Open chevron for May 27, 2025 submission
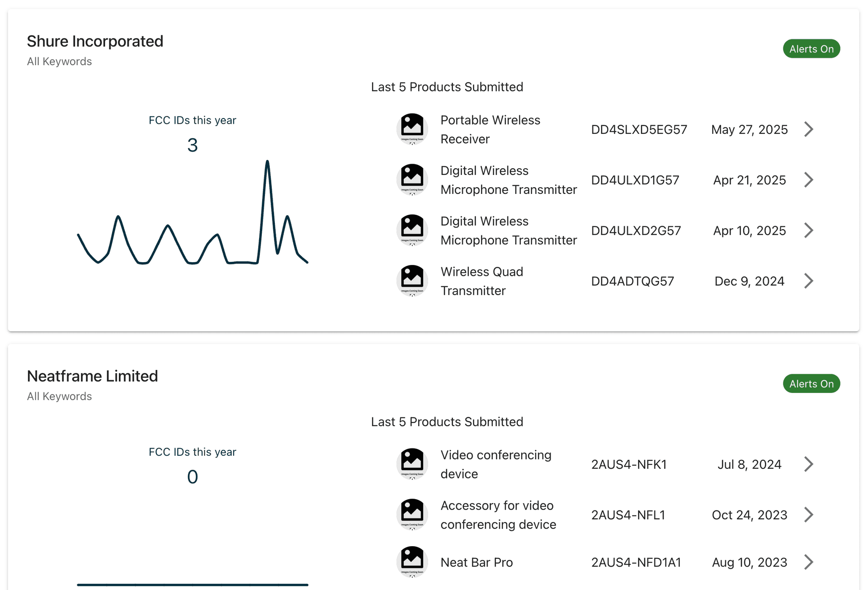The height and width of the screenshot is (590, 868). pyautogui.click(x=809, y=129)
